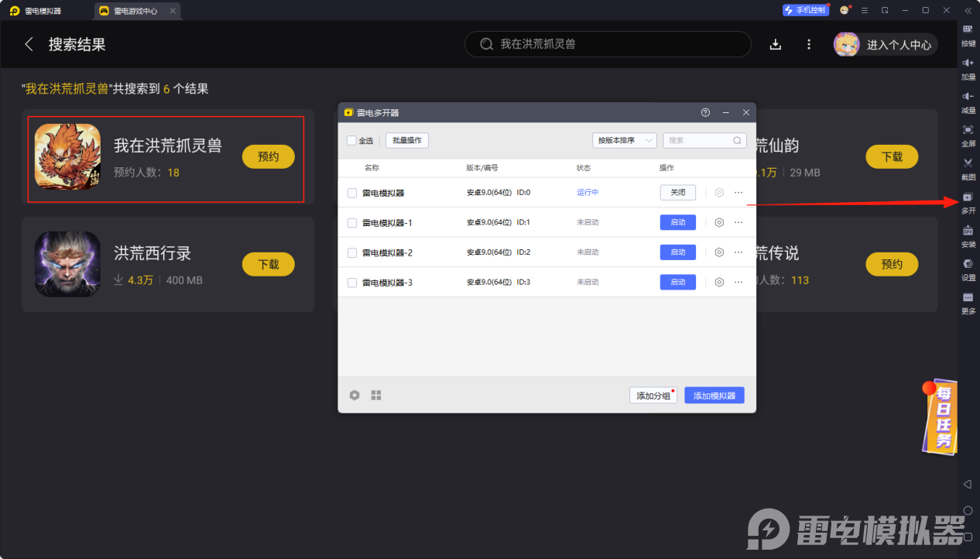Click the Android back triangle button
The height and width of the screenshot is (559, 980).
point(968,484)
